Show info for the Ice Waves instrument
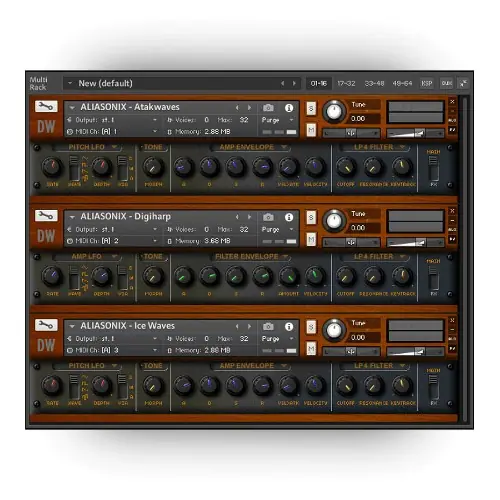 tap(289, 326)
